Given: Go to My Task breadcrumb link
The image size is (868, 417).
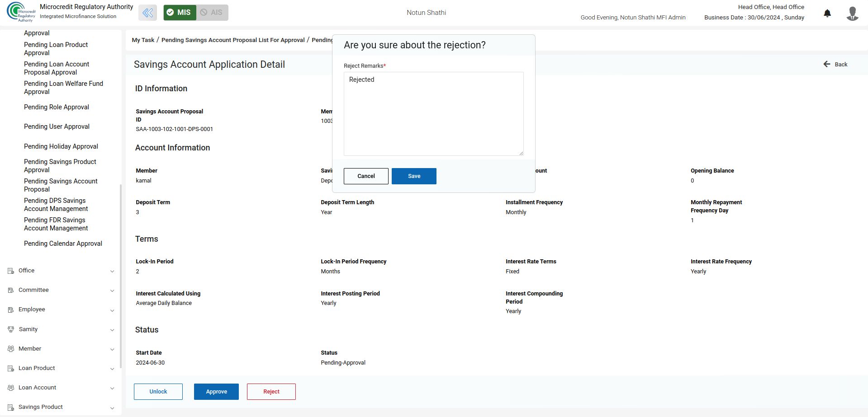Looking at the screenshot, I should [x=143, y=40].
